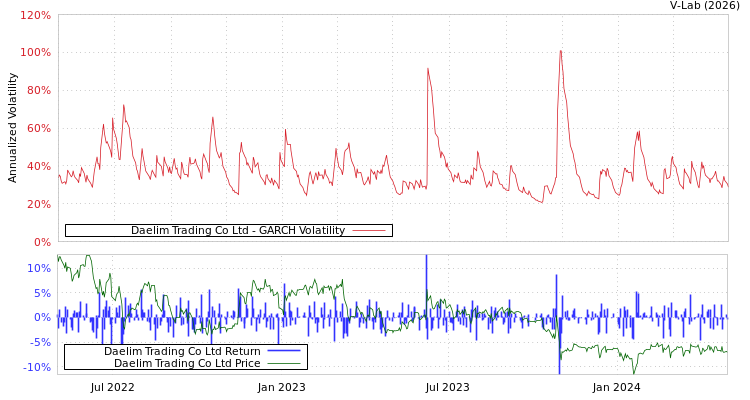This screenshot has width=750, height=400.
Task: Click the 60% y-axis label
Action: coord(38,129)
